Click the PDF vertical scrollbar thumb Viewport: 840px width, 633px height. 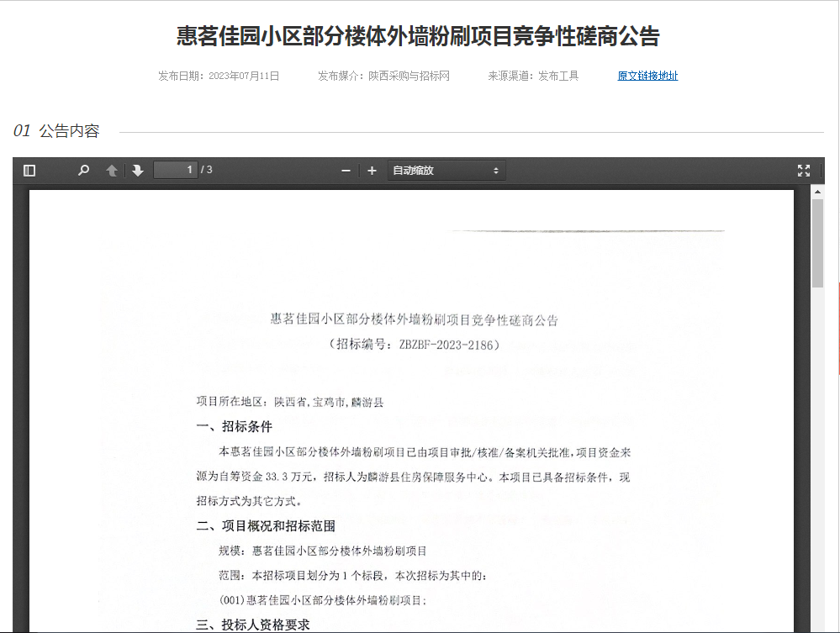coord(817,243)
